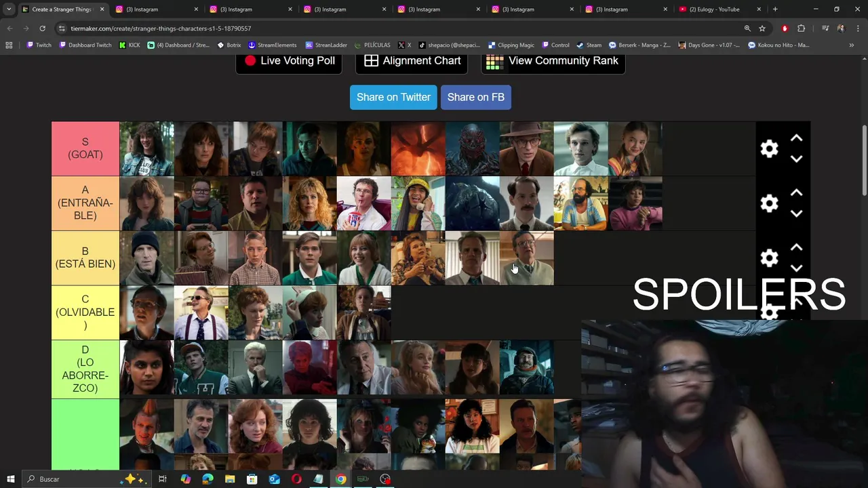Open Dashboard Twitch bookmark
Viewport: 868px width, 488px height.
coord(85,45)
